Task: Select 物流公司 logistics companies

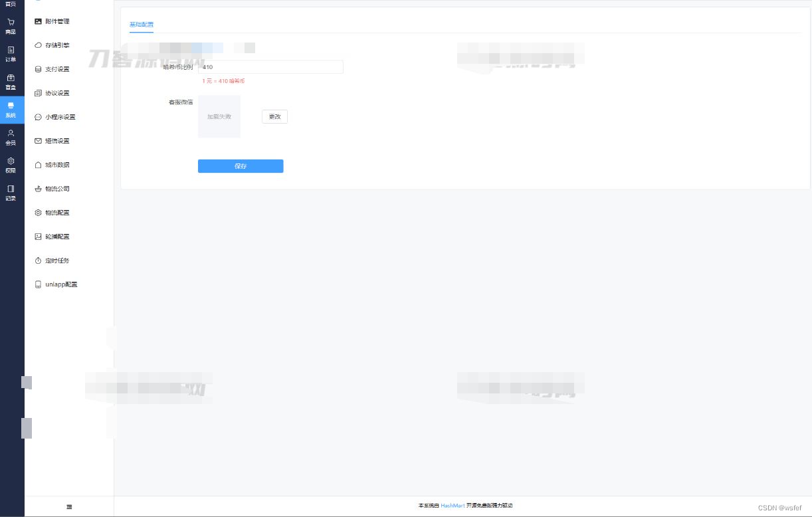Action: pyautogui.click(x=57, y=189)
